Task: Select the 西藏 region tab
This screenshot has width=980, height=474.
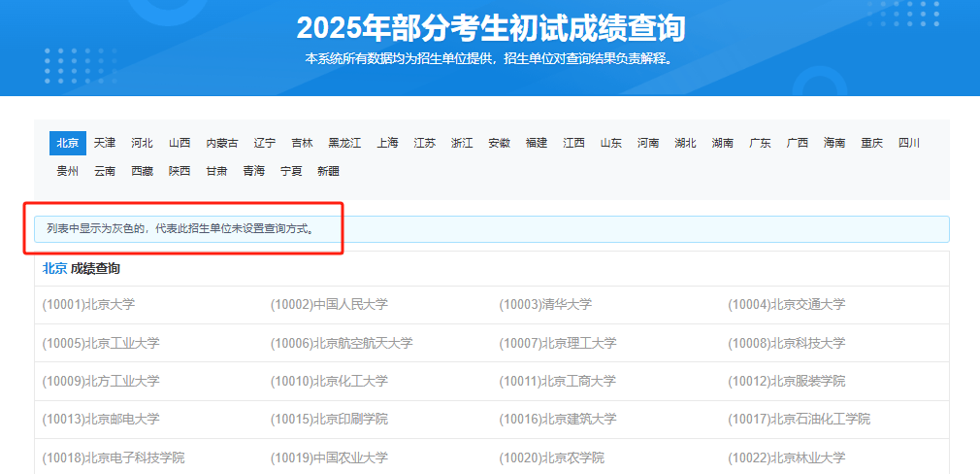Action: [142, 171]
